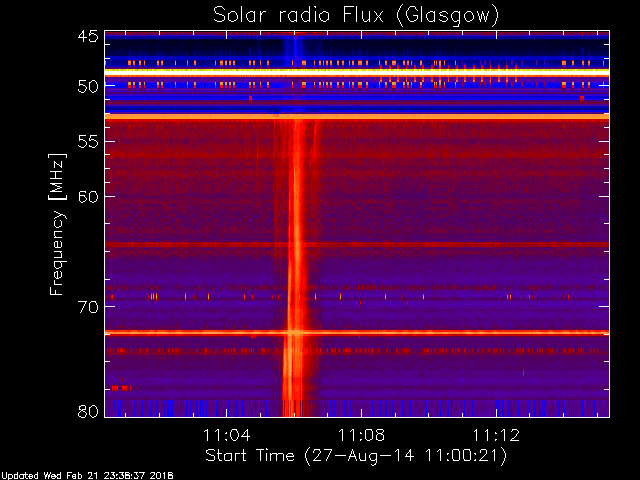This screenshot has height=480, width=640.
Task: Click the 11:04 time tick label
Action: [227, 435]
